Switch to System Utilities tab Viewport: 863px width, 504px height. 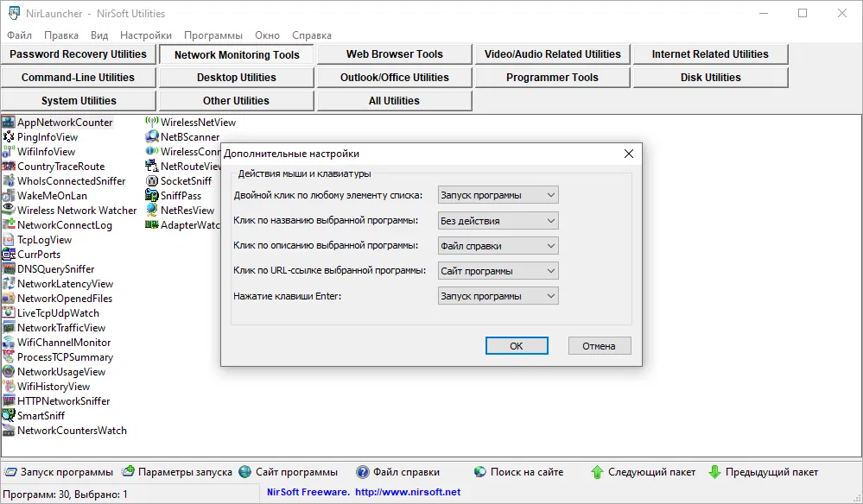pyautogui.click(x=78, y=101)
